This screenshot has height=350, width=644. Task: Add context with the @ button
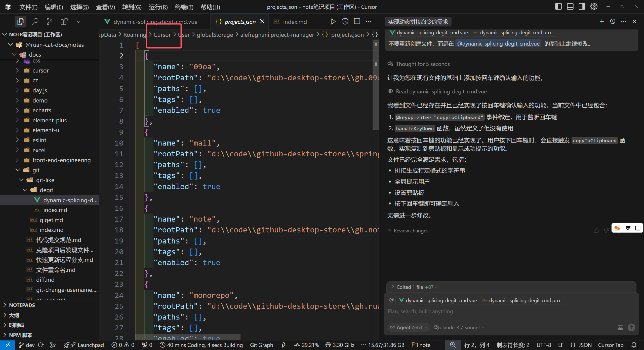pyautogui.click(x=392, y=300)
